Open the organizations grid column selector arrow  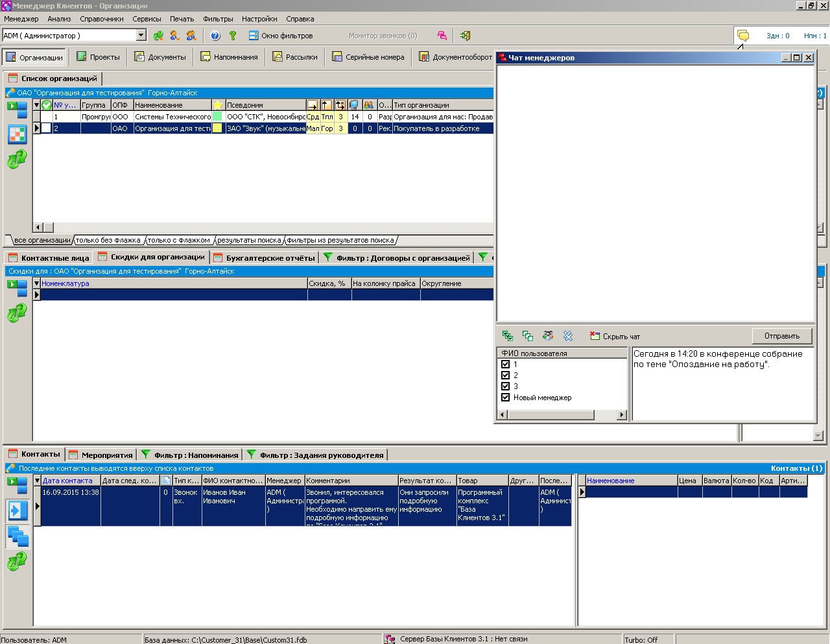[x=37, y=105]
